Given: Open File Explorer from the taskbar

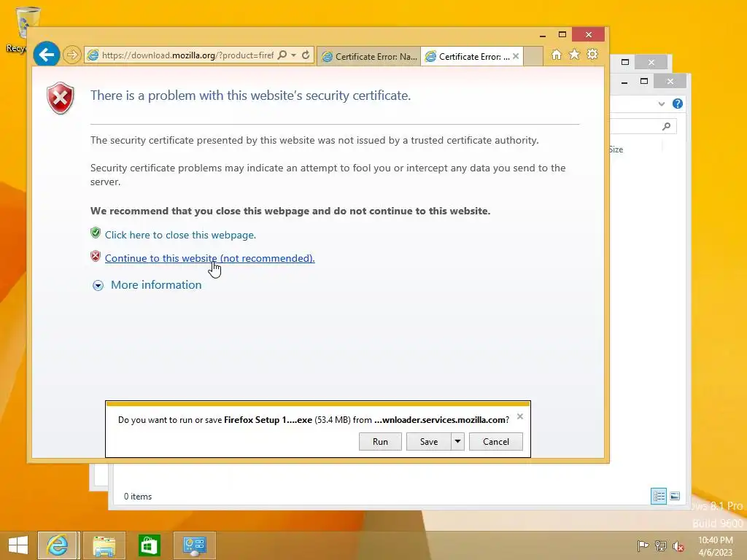Looking at the screenshot, I should pyautogui.click(x=104, y=545).
